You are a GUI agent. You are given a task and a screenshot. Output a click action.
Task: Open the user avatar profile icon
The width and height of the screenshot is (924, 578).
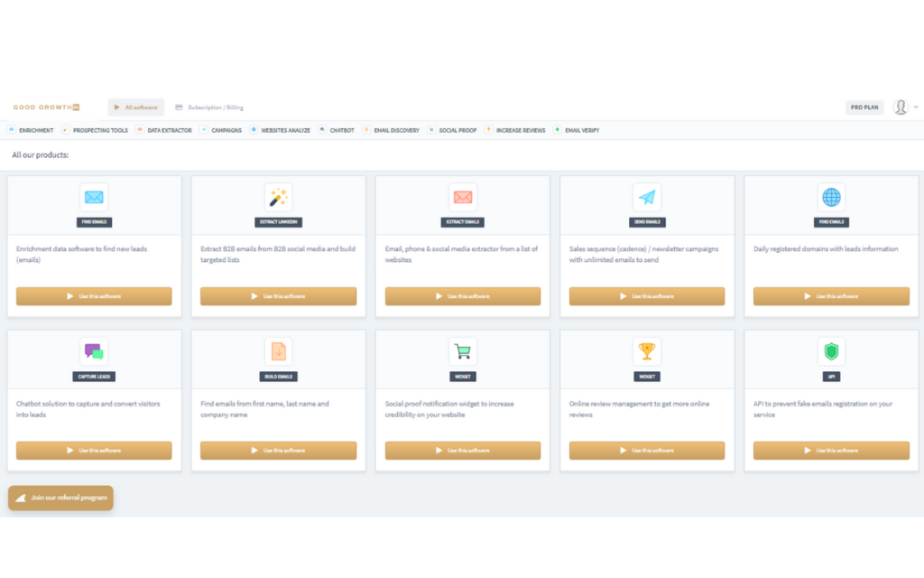pyautogui.click(x=901, y=107)
